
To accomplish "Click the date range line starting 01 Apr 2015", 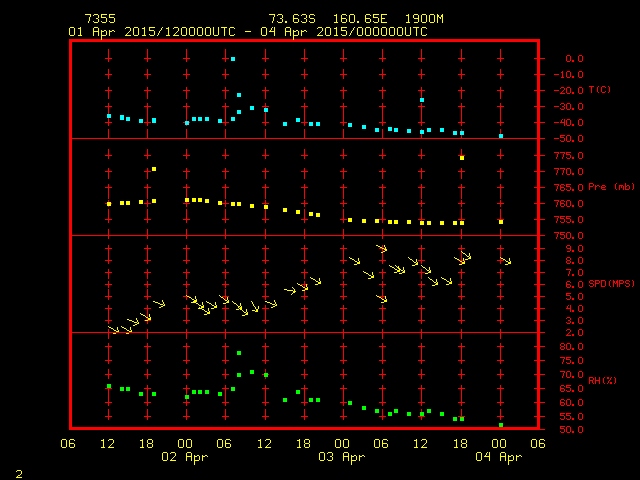I will coord(248,32).
